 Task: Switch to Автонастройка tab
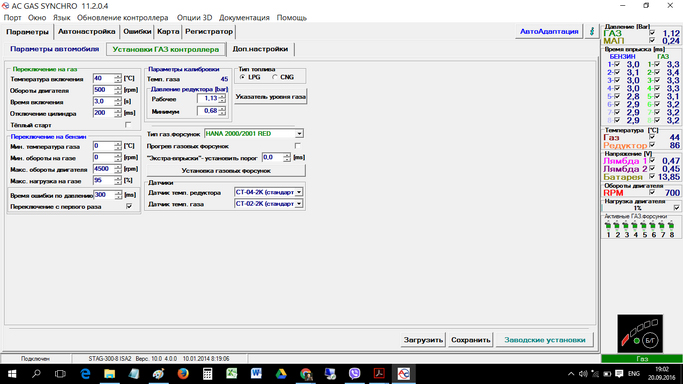87,31
